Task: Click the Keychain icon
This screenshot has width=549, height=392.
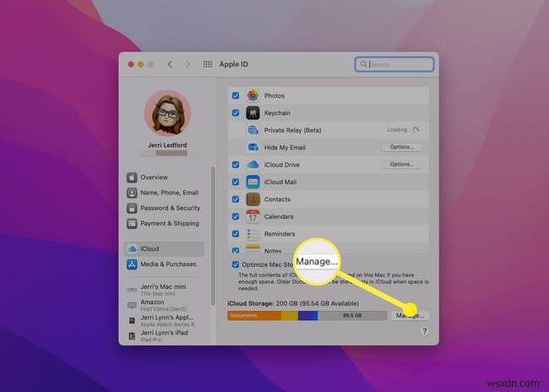Action: pyautogui.click(x=253, y=113)
